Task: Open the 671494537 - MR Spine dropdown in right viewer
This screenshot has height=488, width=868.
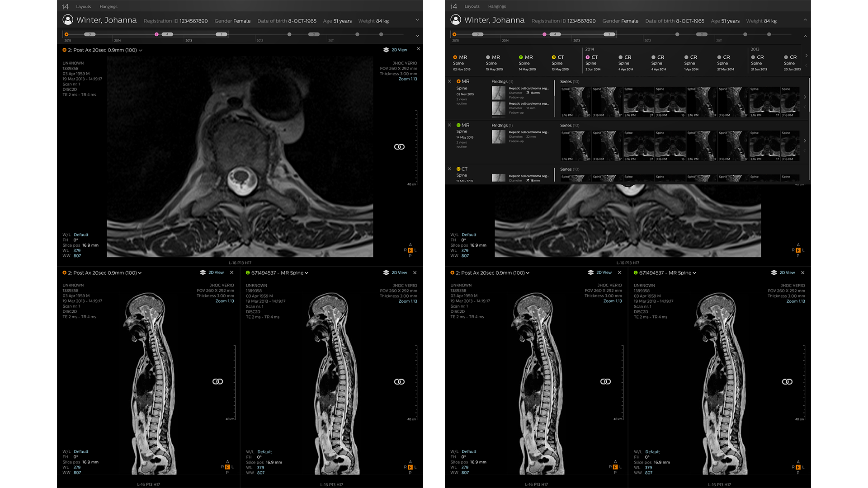Action: [694, 273]
